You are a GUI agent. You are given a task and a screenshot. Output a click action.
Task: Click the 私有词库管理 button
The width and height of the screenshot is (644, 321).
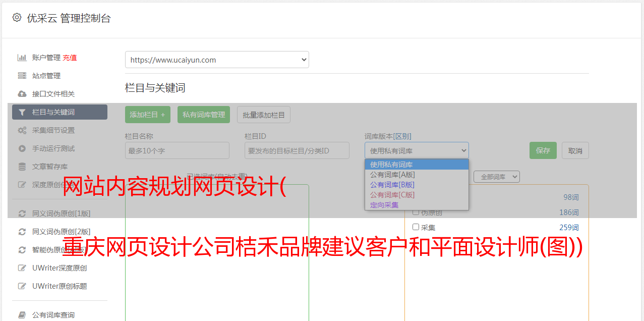tap(204, 115)
